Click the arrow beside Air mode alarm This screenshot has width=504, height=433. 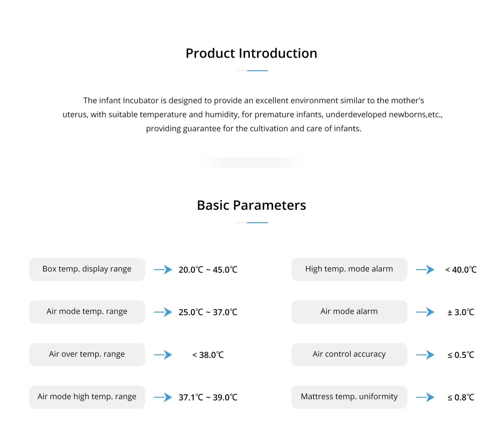[x=425, y=312]
